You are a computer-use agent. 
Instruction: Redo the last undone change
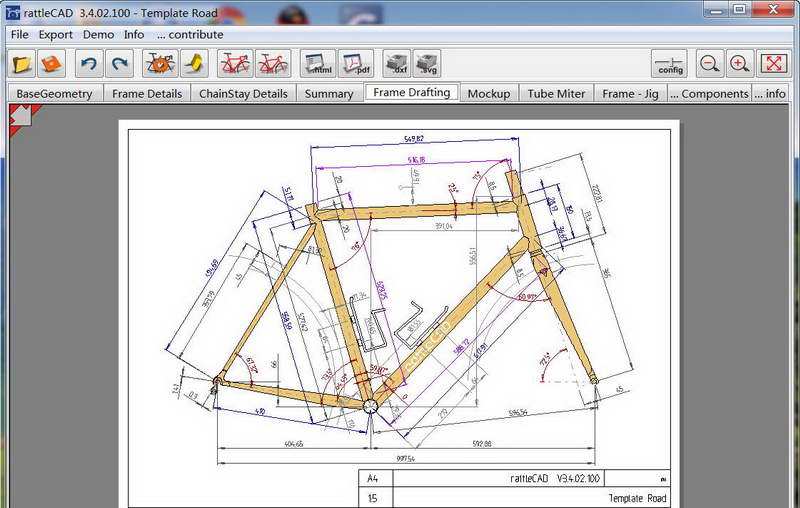pyautogui.click(x=119, y=64)
